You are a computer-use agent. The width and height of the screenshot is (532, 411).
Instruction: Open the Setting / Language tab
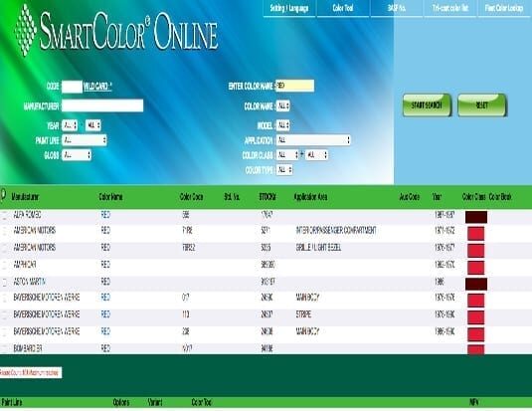point(289,8)
